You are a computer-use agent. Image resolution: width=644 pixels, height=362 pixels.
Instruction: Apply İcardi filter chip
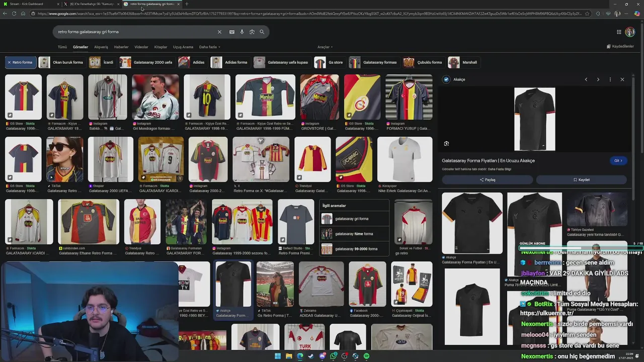102,62
